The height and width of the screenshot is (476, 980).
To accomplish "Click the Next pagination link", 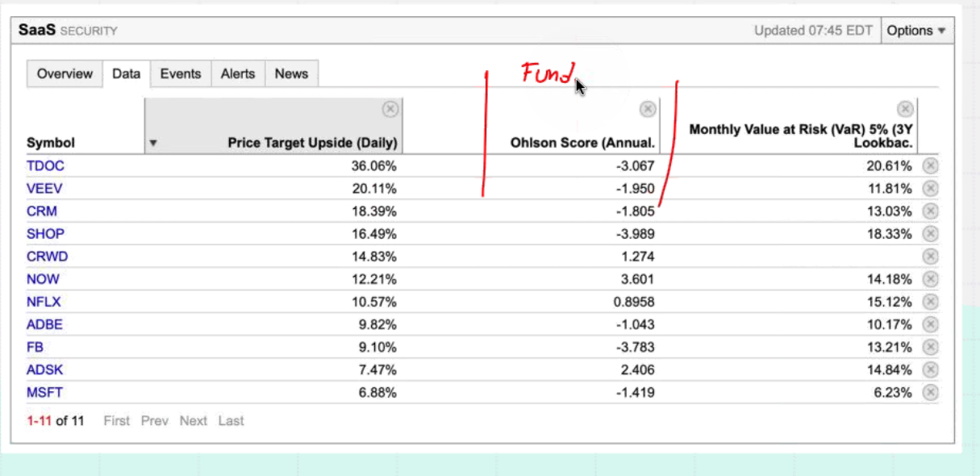I will pos(194,420).
